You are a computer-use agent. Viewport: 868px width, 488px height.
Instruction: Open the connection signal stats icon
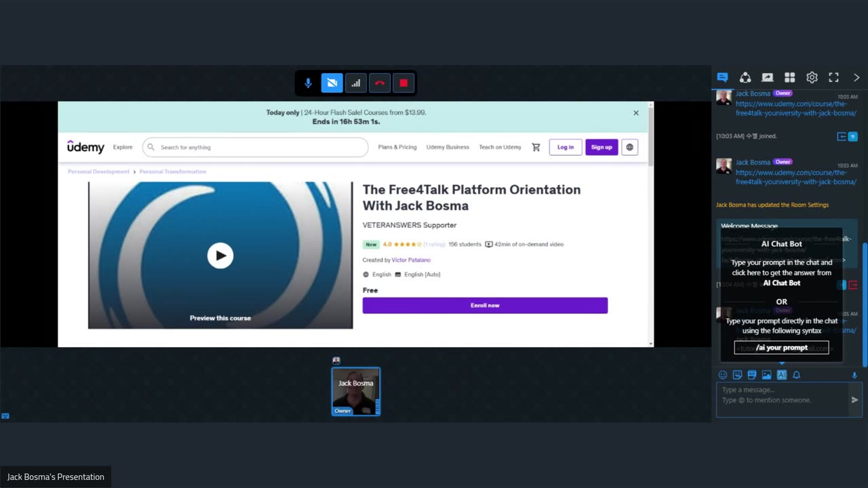point(355,83)
